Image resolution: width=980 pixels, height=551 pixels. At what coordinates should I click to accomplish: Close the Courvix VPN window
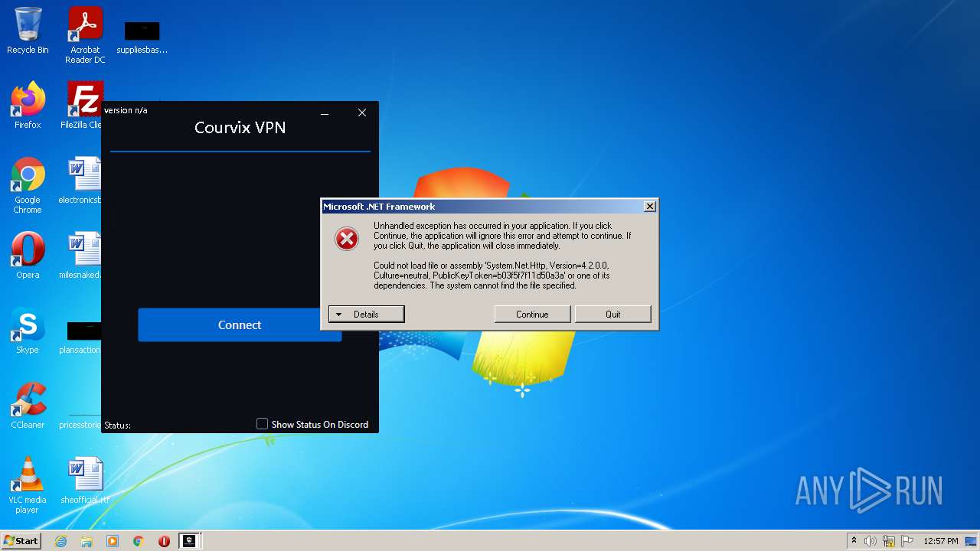coord(362,113)
